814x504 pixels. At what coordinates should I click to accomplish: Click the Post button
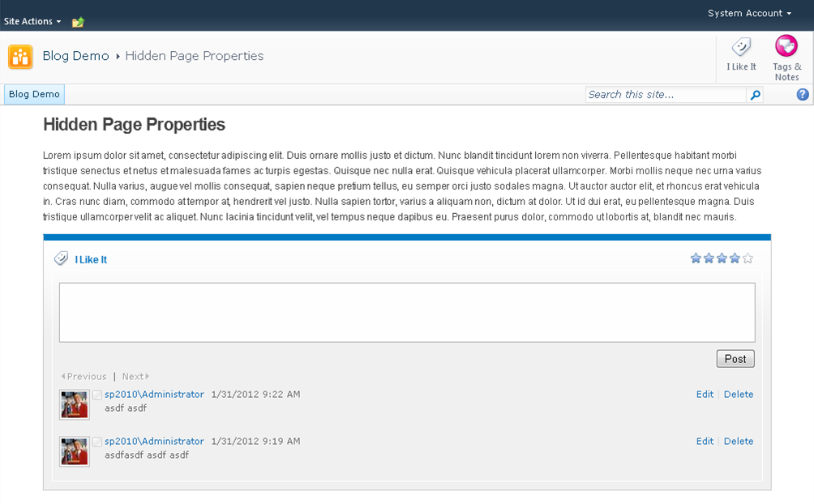tap(735, 359)
